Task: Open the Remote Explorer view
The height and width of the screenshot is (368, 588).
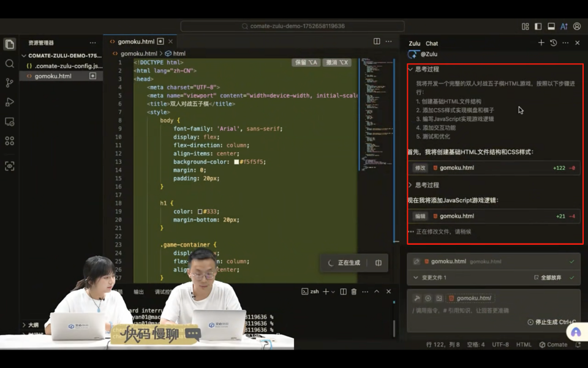Action: (x=10, y=121)
